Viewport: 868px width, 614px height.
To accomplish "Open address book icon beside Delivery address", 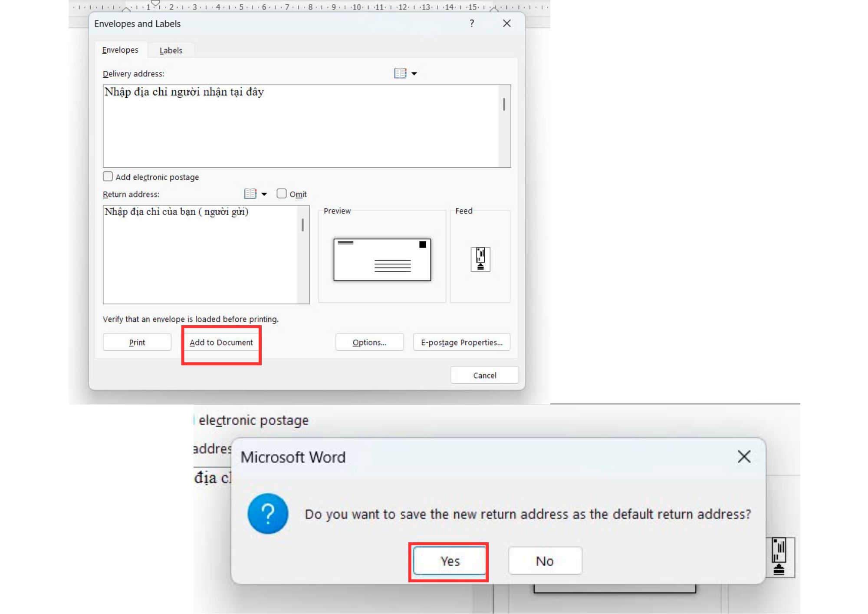I will click(400, 73).
